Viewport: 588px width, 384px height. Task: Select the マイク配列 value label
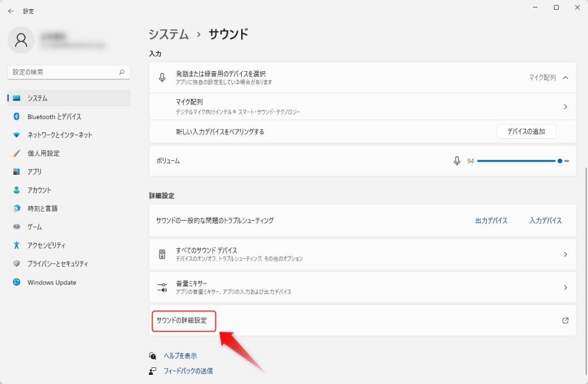(542, 78)
